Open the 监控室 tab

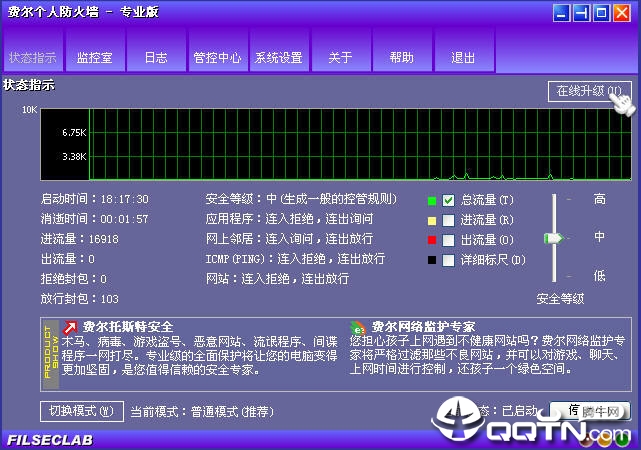pos(95,50)
